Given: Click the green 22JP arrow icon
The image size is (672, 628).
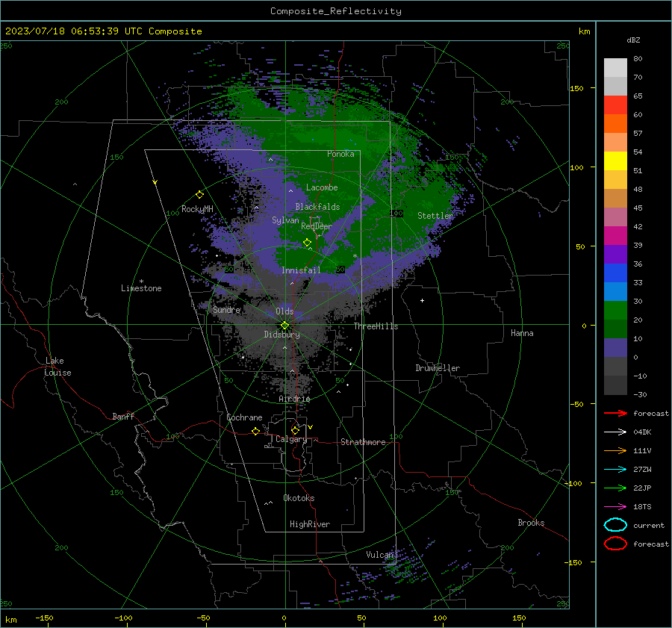Looking at the screenshot, I should point(615,488).
